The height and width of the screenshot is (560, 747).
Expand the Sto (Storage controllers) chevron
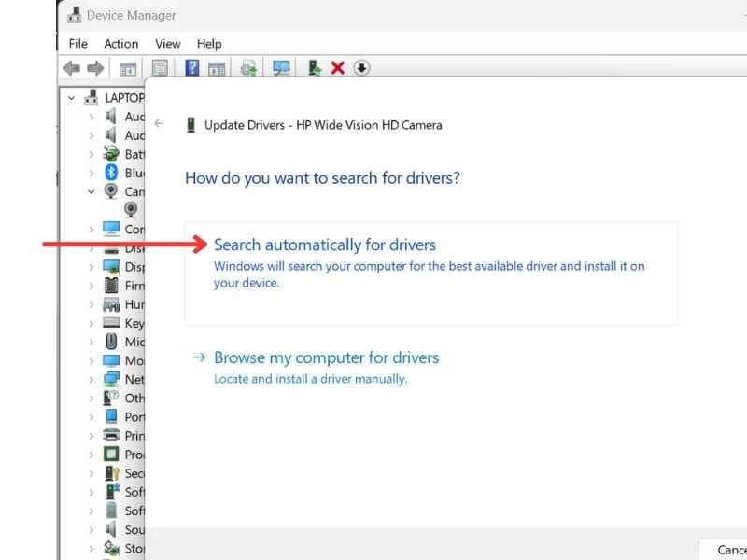pyautogui.click(x=91, y=549)
